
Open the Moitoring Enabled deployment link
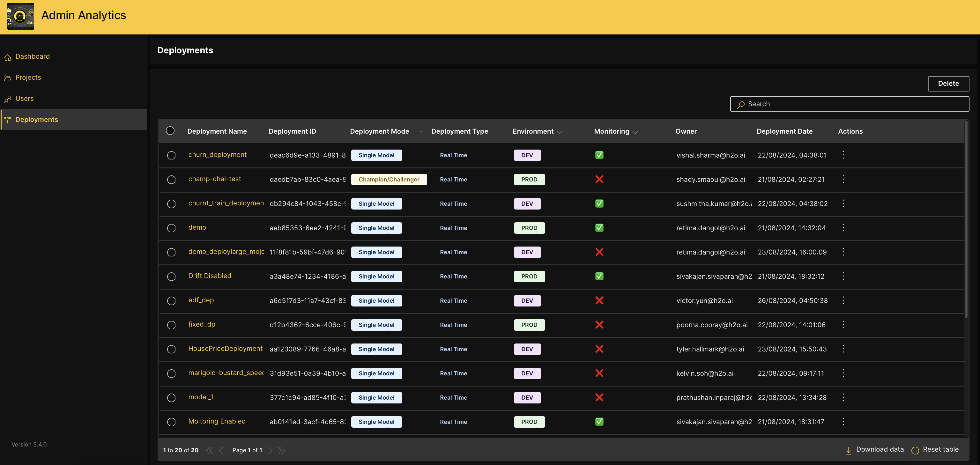click(217, 421)
